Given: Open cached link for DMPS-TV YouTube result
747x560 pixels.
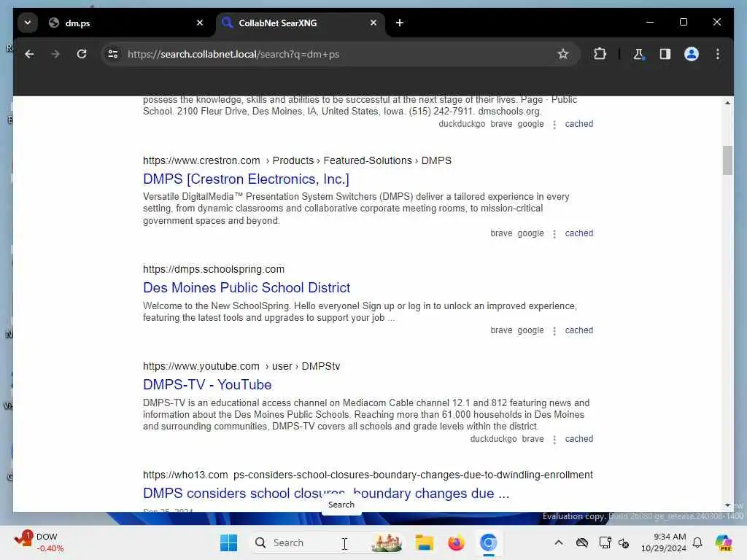Looking at the screenshot, I should [x=578, y=439].
